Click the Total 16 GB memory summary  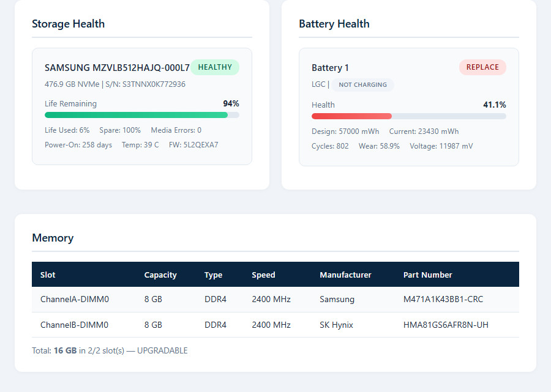click(x=110, y=350)
